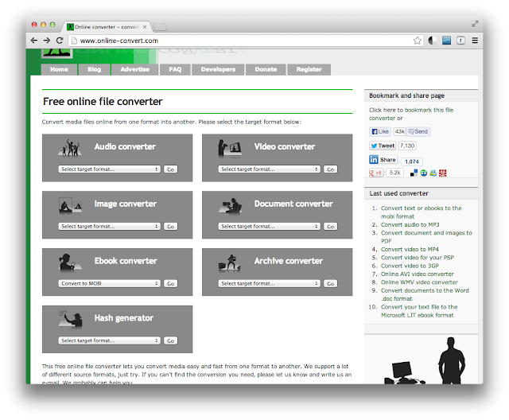Click the browser back arrow
Image resolution: width=509 pixels, height=420 pixels.
(x=34, y=41)
